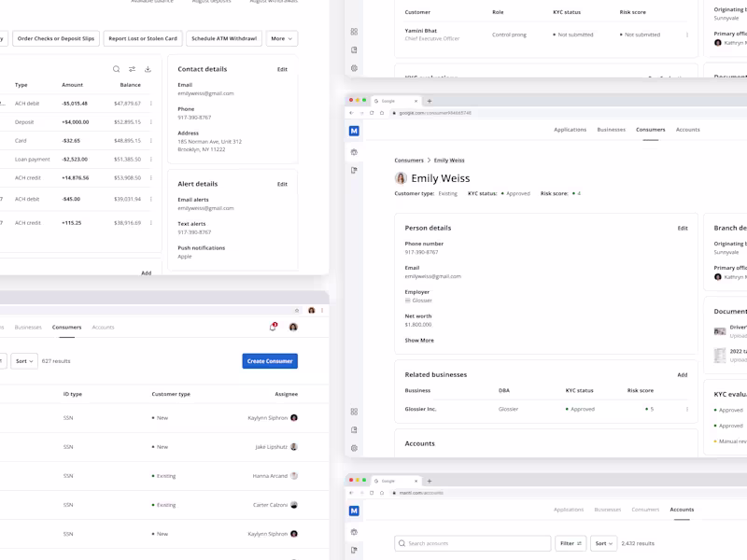Open the row menu for the -$2,523.00 loan payment
This screenshot has width=747, height=560.
point(151,159)
